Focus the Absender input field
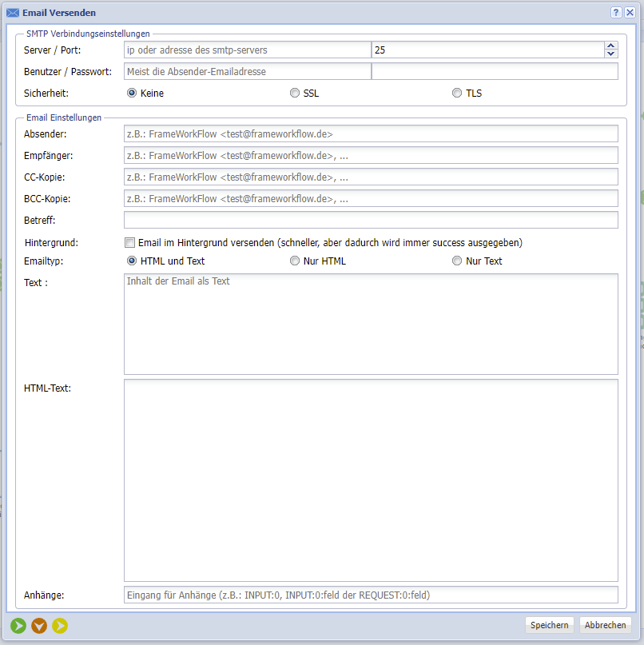This screenshot has width=644, height=645. [x=371, y=134]
